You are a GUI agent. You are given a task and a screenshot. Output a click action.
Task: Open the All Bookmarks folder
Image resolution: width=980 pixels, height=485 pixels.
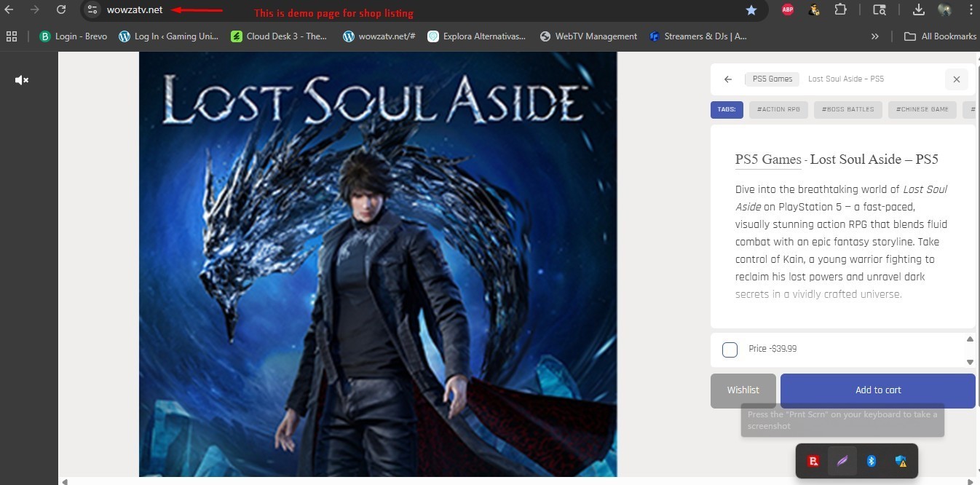tap(940, 36)
